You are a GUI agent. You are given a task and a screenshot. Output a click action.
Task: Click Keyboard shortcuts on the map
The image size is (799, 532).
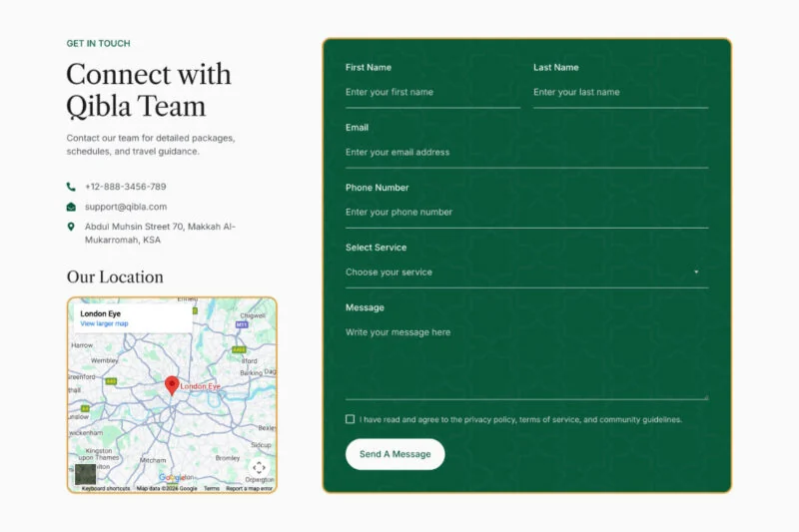point(106,489)
